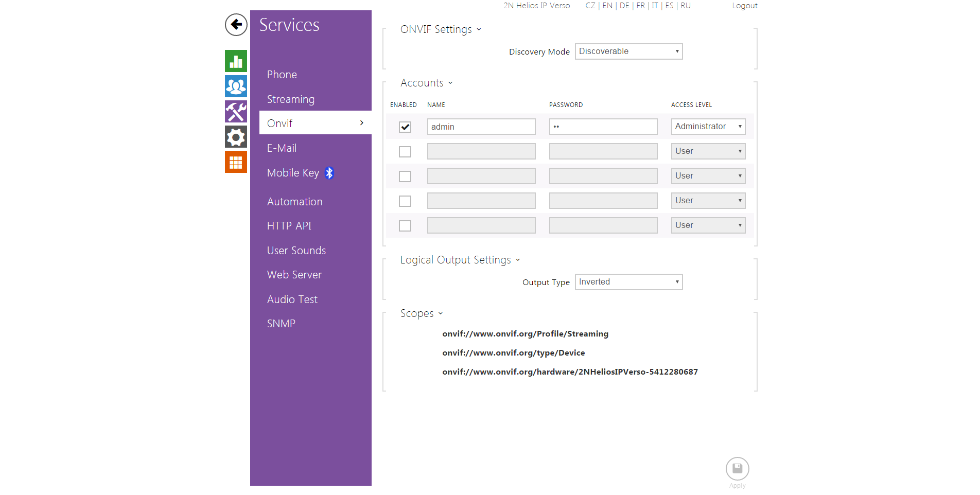Open the Directory users icon
The height and width of the screenshot is (495, 980).
236,86
